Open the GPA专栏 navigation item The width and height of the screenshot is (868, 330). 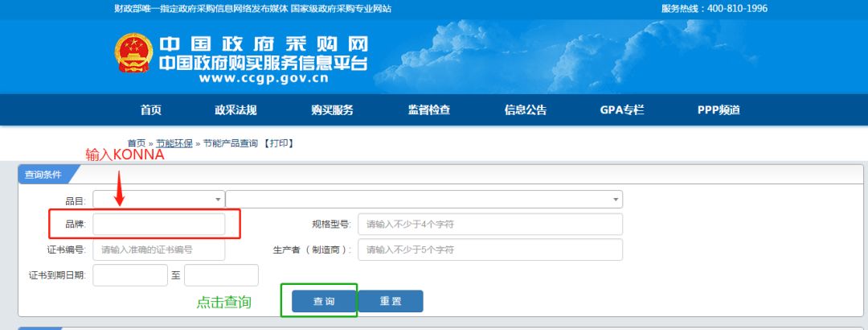coord(621,109)
